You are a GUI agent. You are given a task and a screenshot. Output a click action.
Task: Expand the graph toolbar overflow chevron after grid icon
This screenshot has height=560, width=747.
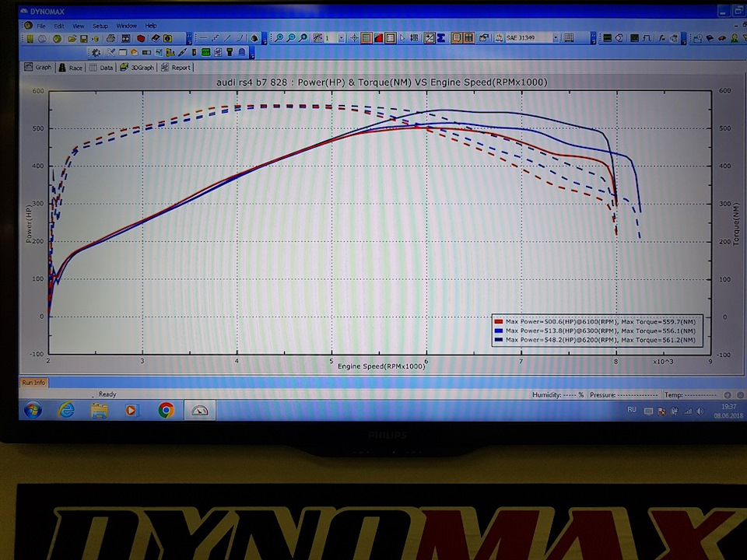coord(593,38)
